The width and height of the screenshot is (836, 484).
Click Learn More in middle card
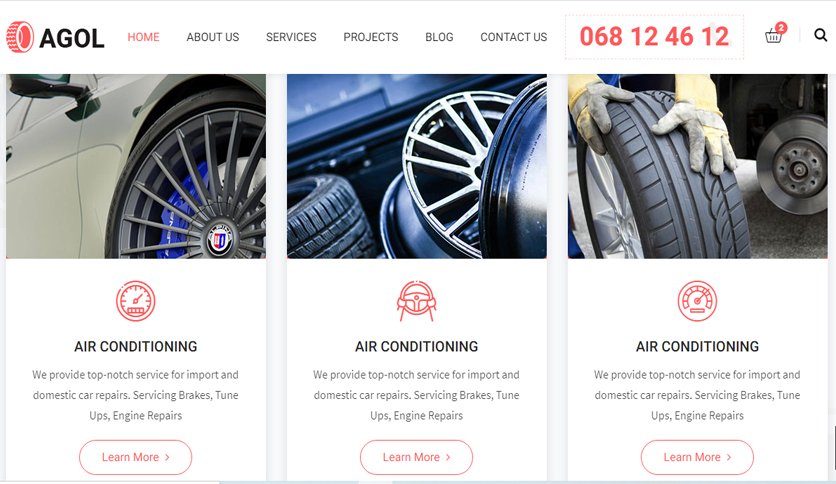416,457
